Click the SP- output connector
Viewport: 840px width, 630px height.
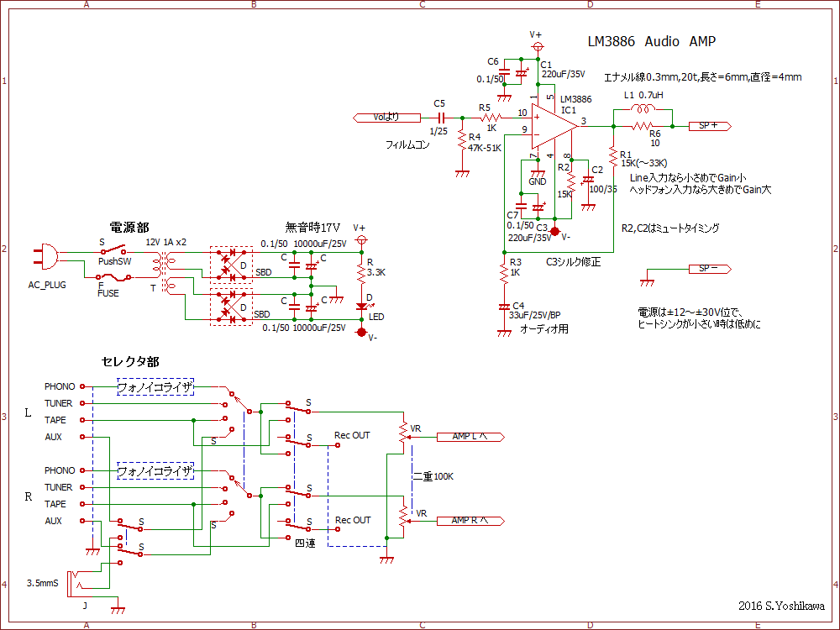coord(708,269)
